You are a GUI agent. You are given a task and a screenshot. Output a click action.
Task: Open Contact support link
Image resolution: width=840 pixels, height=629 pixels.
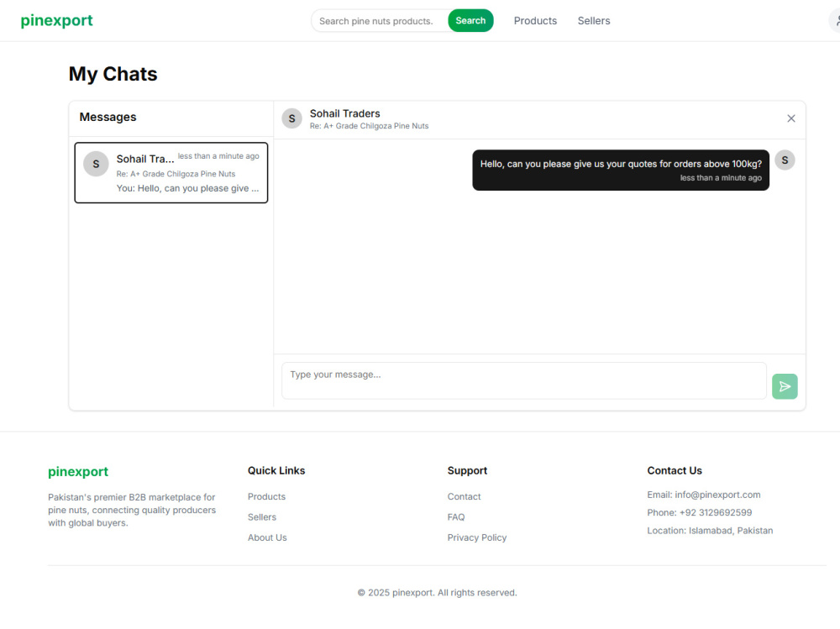tap(464, 496)
